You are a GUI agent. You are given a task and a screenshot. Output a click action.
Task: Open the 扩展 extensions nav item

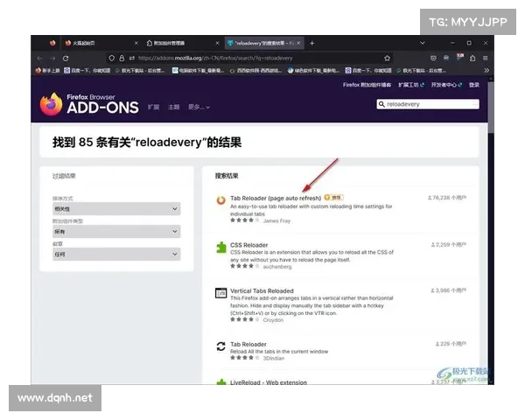click(x=154, y=107)
